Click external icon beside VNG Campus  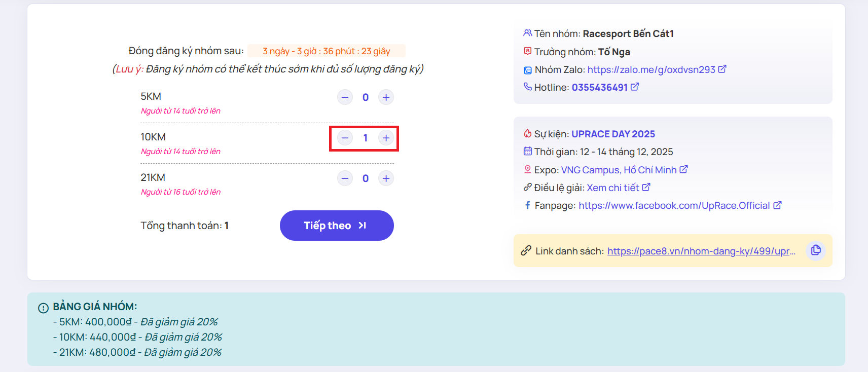683,169
